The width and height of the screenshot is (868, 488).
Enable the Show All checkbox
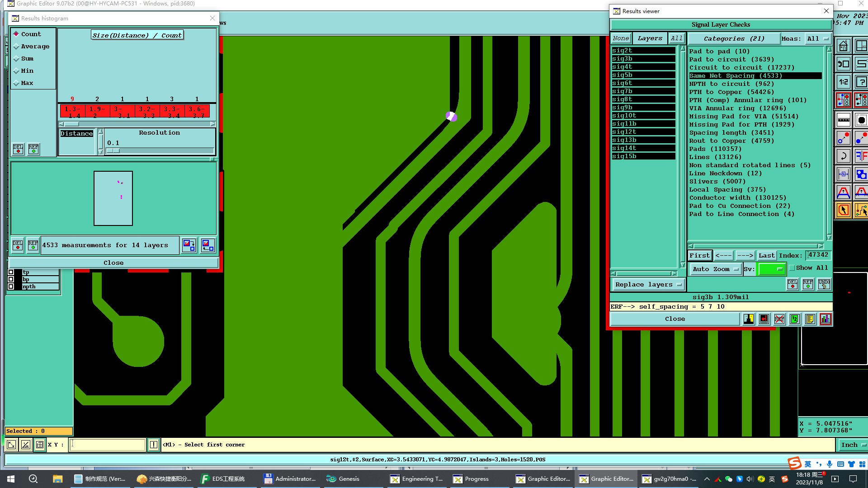coord(792,268)
